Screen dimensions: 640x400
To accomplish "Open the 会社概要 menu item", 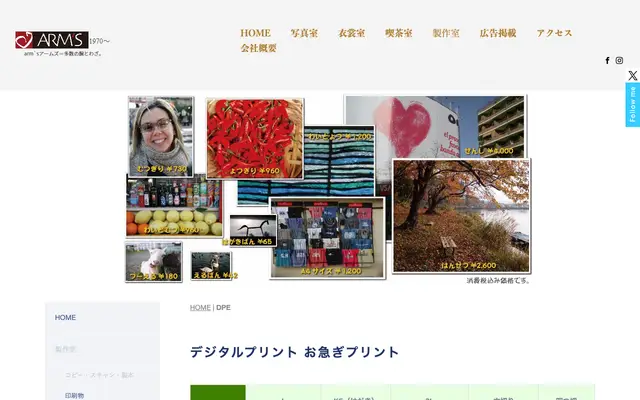I will 258,48.
